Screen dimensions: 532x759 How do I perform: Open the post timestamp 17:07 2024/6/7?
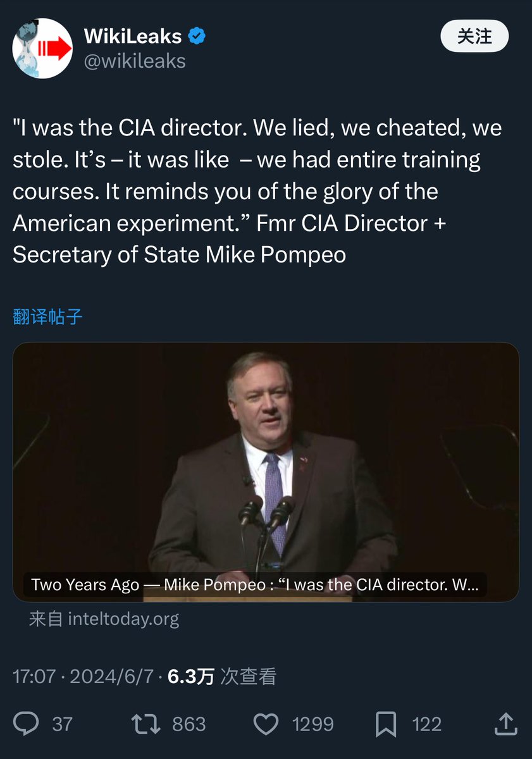tap(83, 677)
